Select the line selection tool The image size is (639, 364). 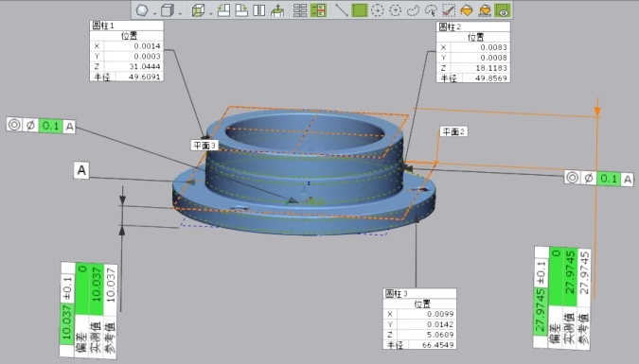(x=341, y=10)
